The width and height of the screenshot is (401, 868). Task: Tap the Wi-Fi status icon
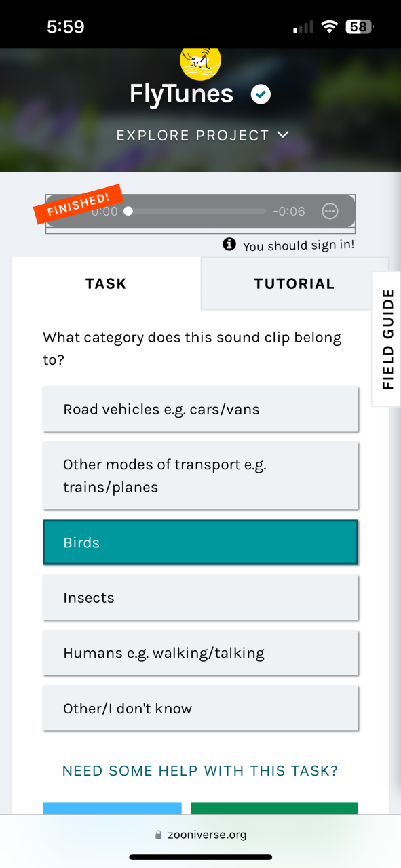[x=330, y=27]
